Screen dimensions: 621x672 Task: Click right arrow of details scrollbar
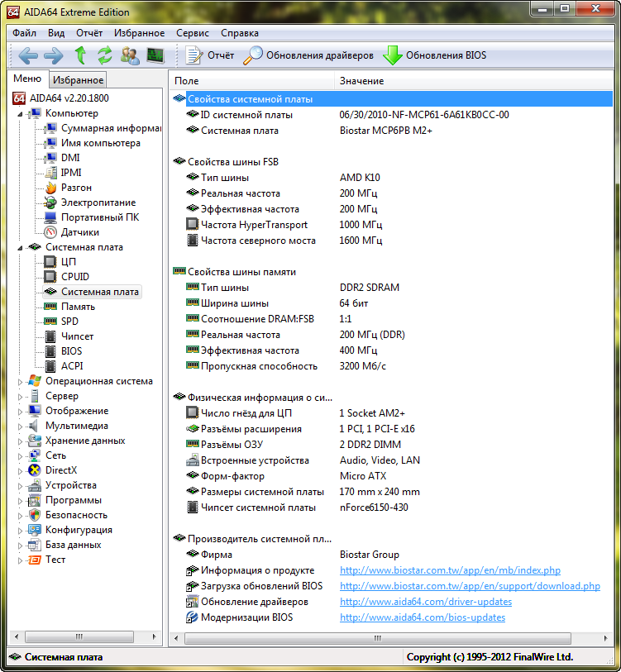point(605,638)
